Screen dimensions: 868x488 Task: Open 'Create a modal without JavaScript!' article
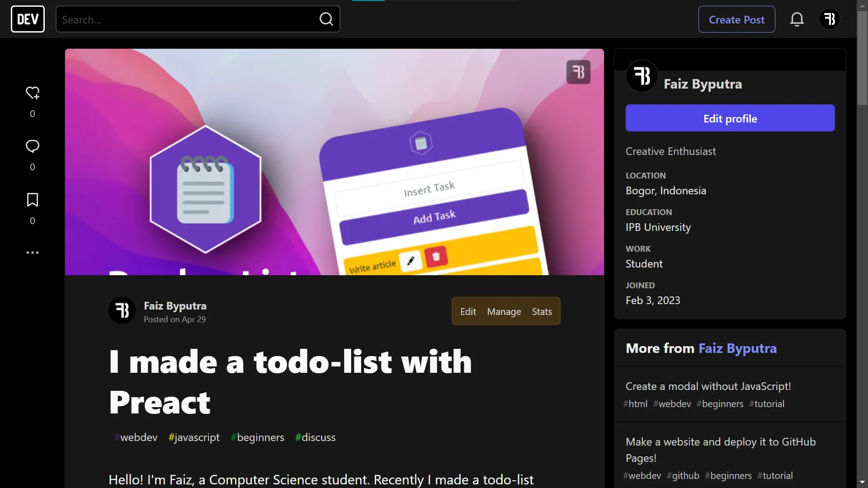pos(708,386)
